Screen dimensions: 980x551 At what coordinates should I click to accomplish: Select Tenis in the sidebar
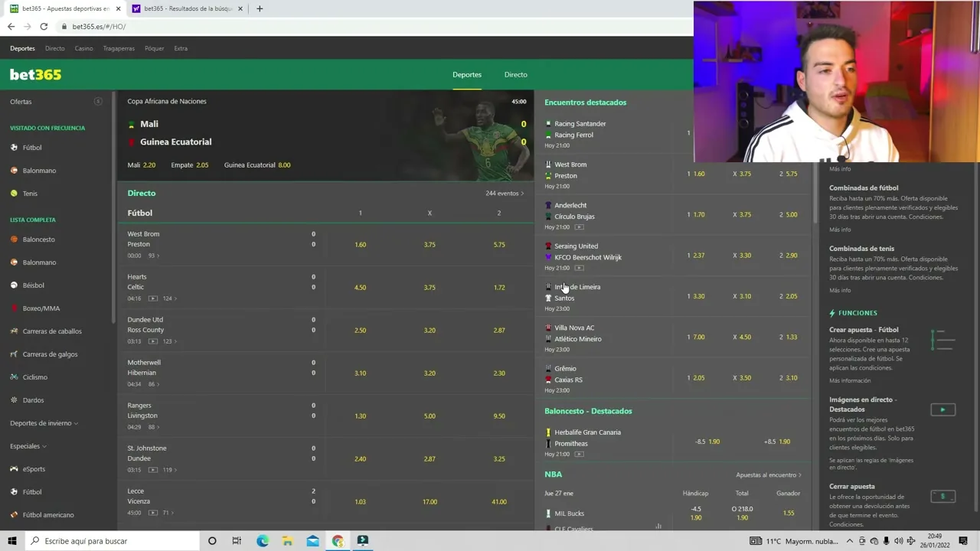click(30, 194)
